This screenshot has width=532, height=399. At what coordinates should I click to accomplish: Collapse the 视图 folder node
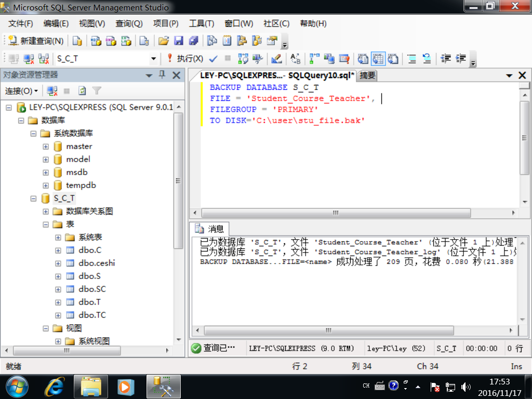[x=46, y=328]
